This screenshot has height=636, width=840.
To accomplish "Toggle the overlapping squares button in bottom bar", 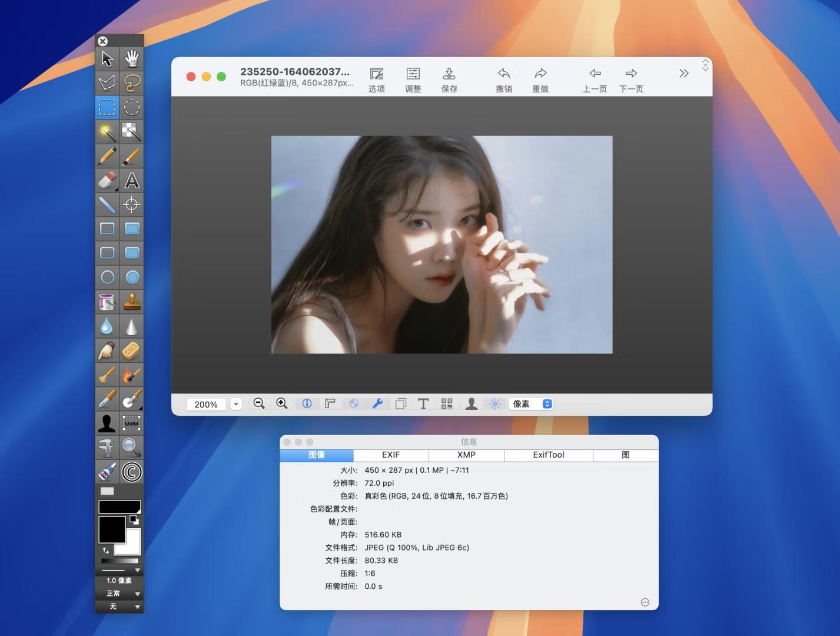I will (401, 403).
